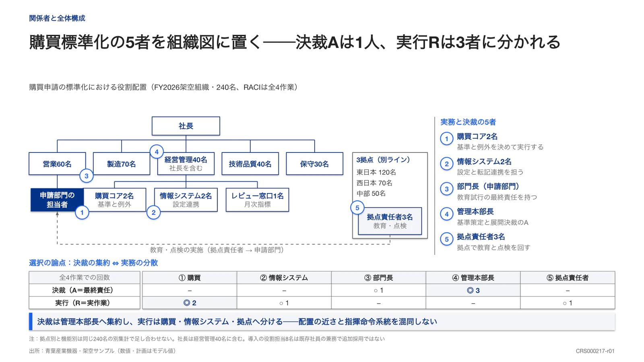Click the legend heading 実務と決裁の5者
644x362 pixels.
coord(468,122)
